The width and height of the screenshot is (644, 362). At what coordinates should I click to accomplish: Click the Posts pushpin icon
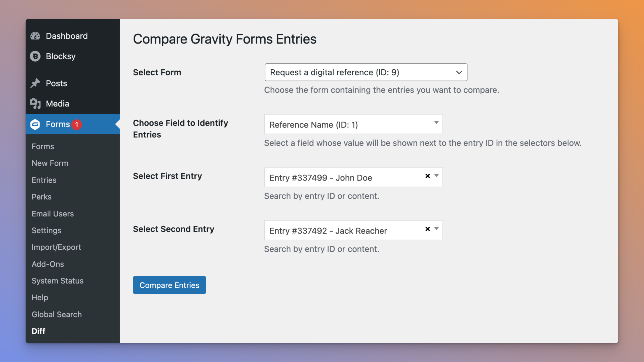coord(35,83)
